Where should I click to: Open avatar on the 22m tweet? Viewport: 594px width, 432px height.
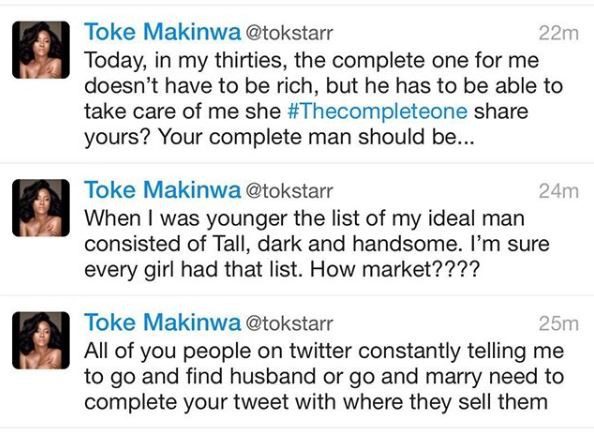point(41,50)
